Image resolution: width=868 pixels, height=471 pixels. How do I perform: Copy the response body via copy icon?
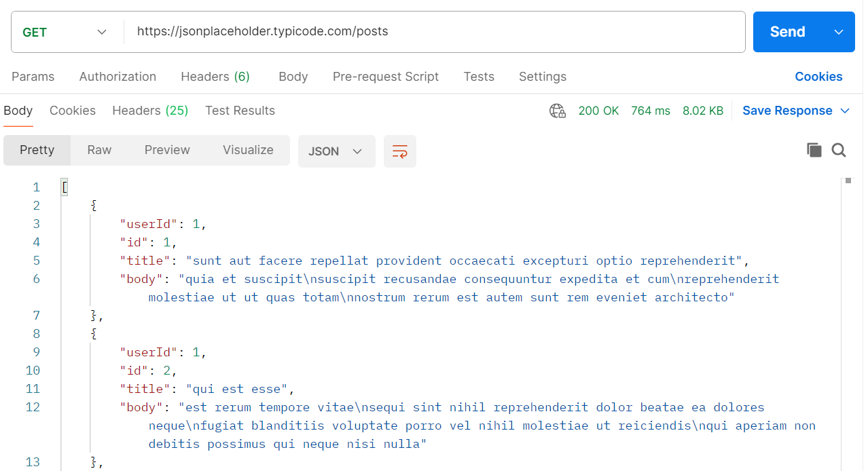814,151
